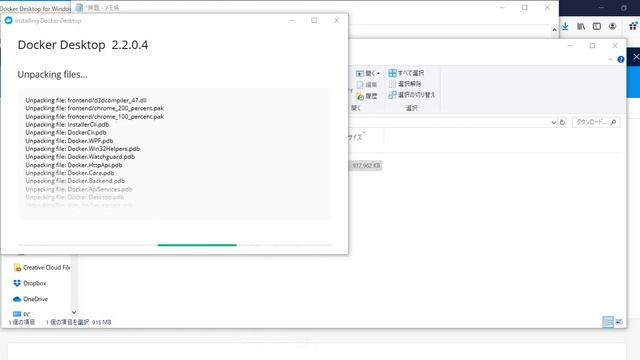This screenshot has width=640, height=360.
Task: Click すべて選択 (select all) in Explorer ribbon
Action: click(406, 73)
